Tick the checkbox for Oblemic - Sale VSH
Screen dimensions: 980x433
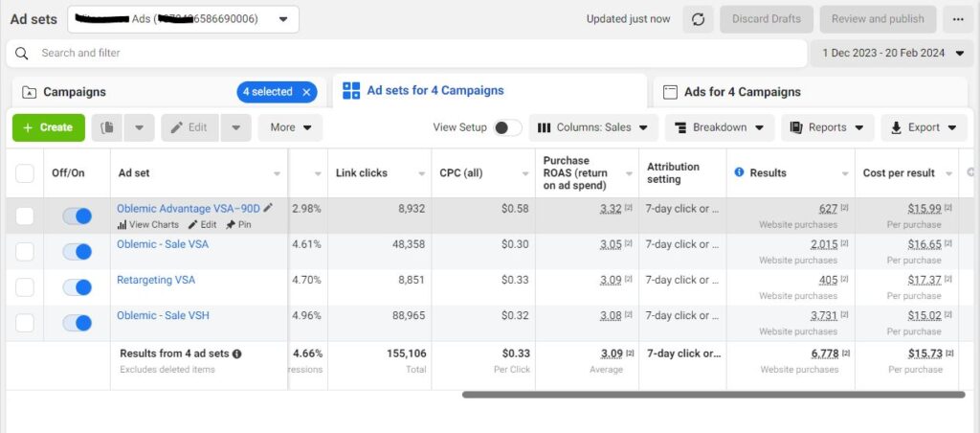click(x=25, y=323)
